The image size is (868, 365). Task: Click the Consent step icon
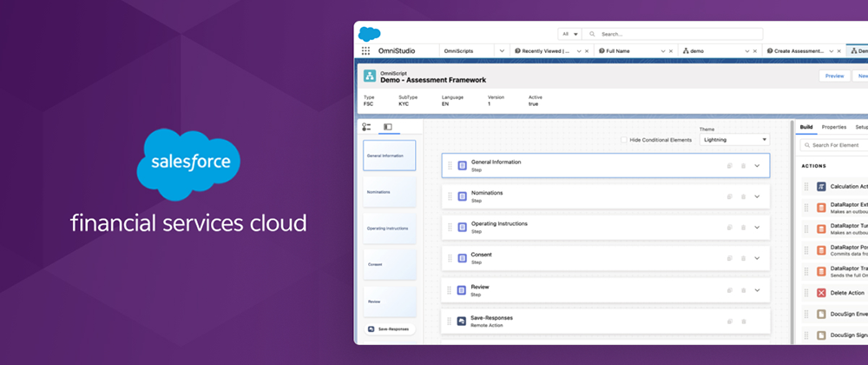point(463,258)
